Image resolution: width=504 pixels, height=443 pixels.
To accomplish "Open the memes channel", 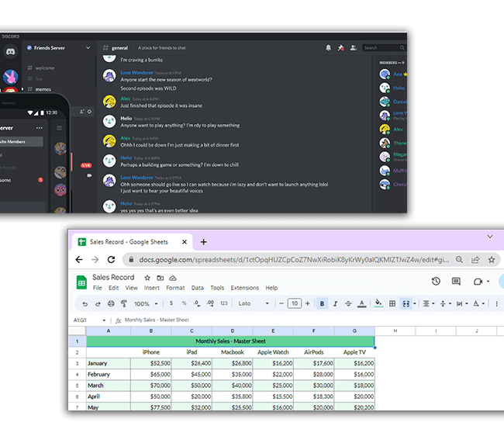I will [x=40, y=89].
